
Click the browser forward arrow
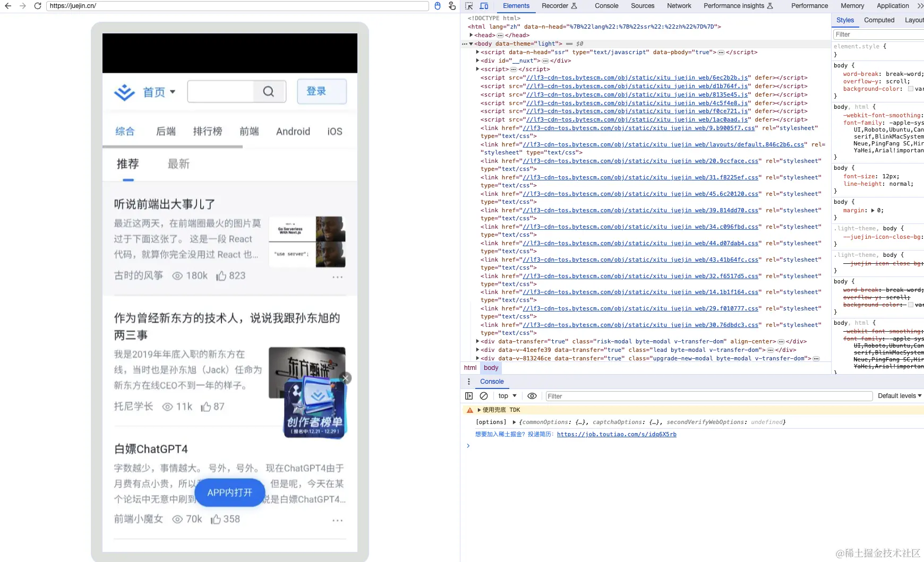coord(22,6)
